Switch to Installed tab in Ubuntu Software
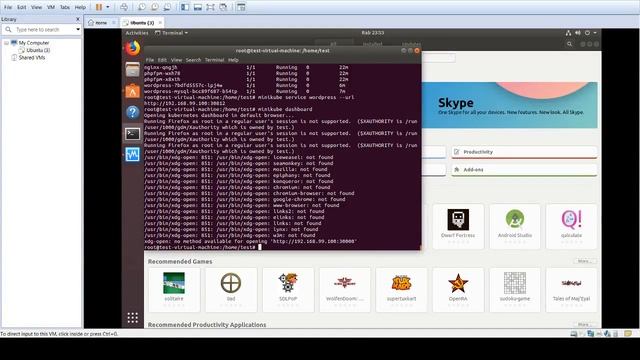The width and height of the screenshot is (640, 360). point(373,44)
